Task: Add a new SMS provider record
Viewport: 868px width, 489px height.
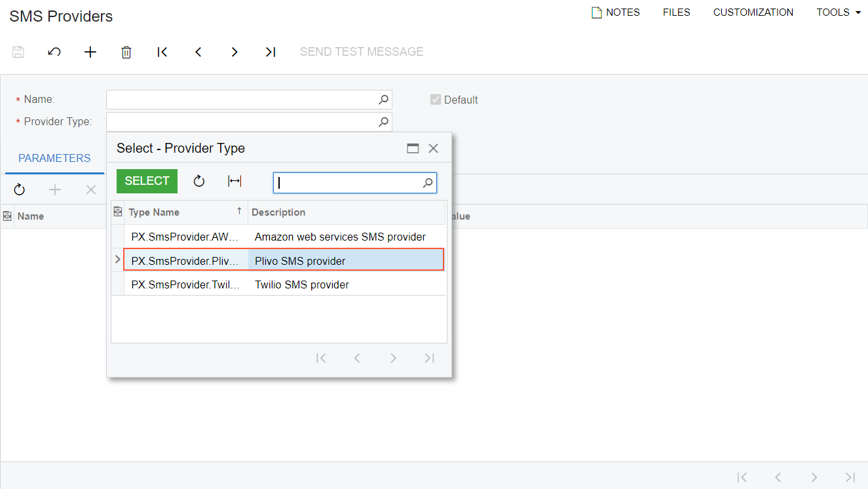Action: point(90,52)
